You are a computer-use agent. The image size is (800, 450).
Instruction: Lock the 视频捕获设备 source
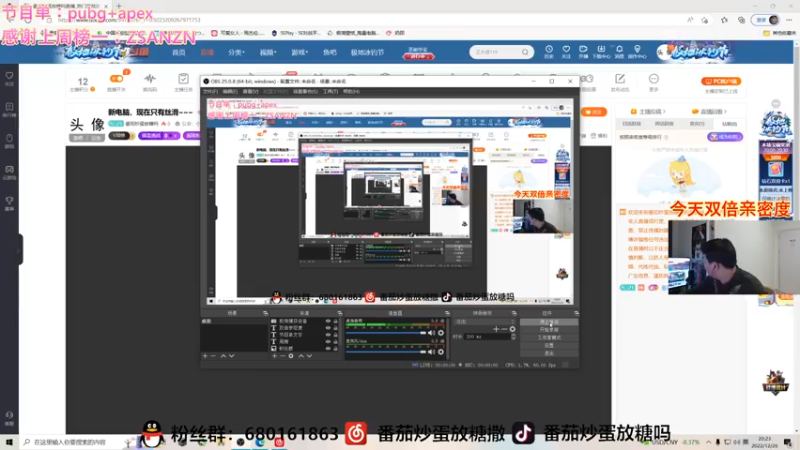335,321
